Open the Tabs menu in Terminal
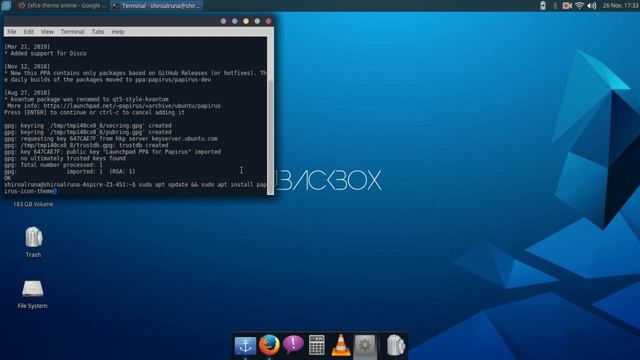This screenshot has height=360, width=640. 98,31
